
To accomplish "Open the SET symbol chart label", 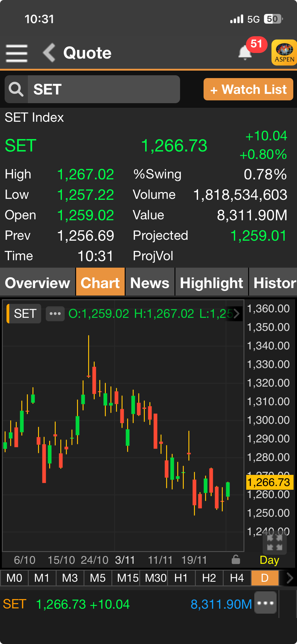I will pos(25,314).
